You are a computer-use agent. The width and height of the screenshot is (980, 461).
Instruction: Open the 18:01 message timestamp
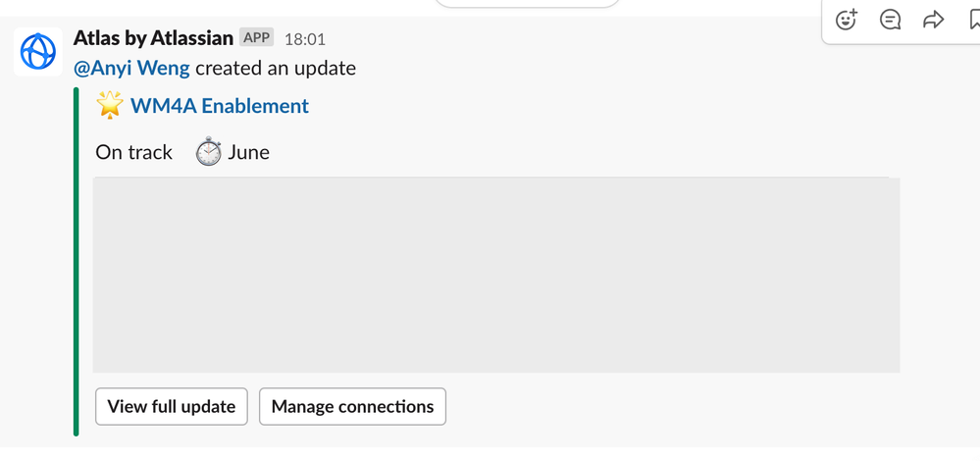click(x=305, y=39)
